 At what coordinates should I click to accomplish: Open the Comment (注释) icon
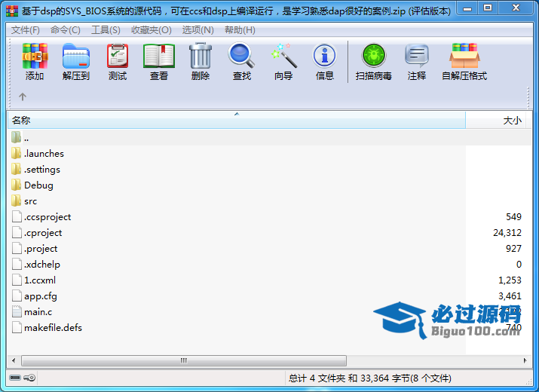coord(417,56)
